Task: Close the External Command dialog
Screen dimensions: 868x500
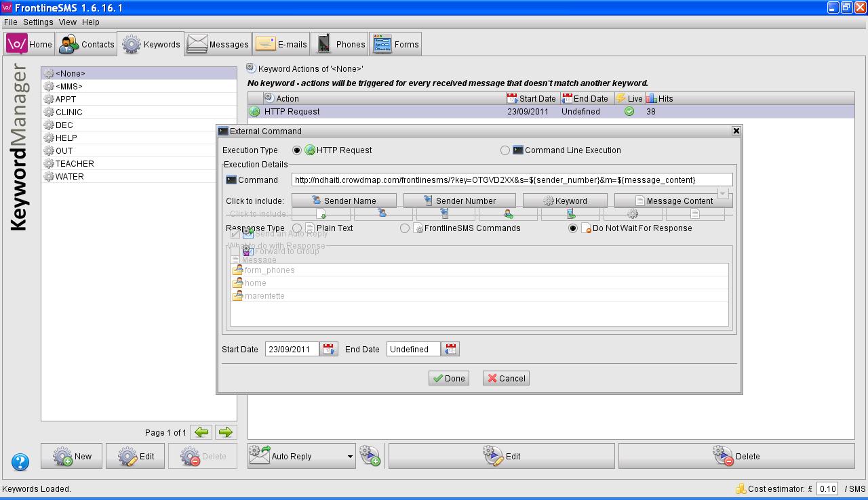Action: (x=736, y=131)
